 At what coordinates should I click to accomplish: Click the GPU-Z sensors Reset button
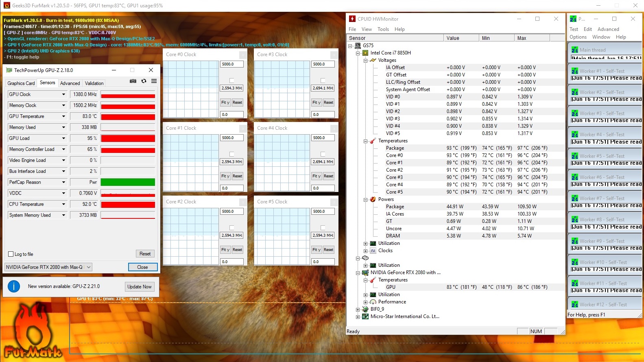click(145, 254)
